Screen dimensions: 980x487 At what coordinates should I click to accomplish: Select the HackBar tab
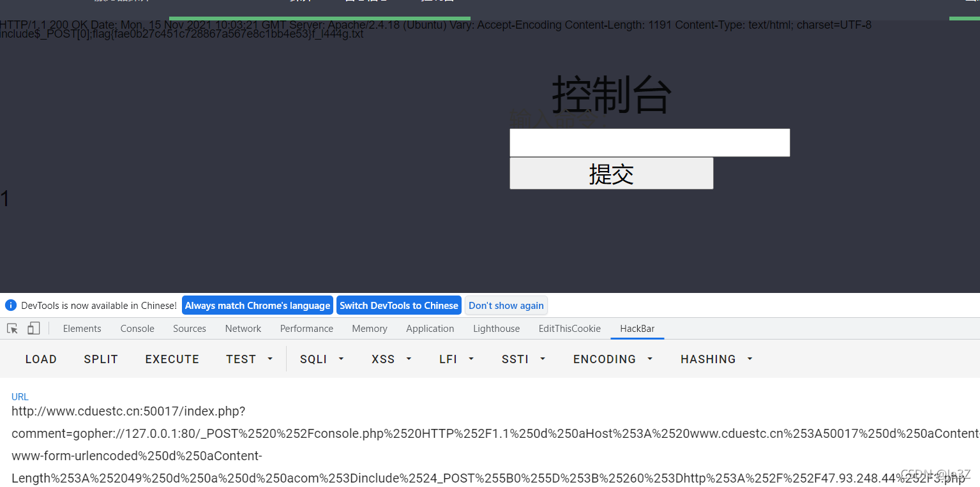637,329
